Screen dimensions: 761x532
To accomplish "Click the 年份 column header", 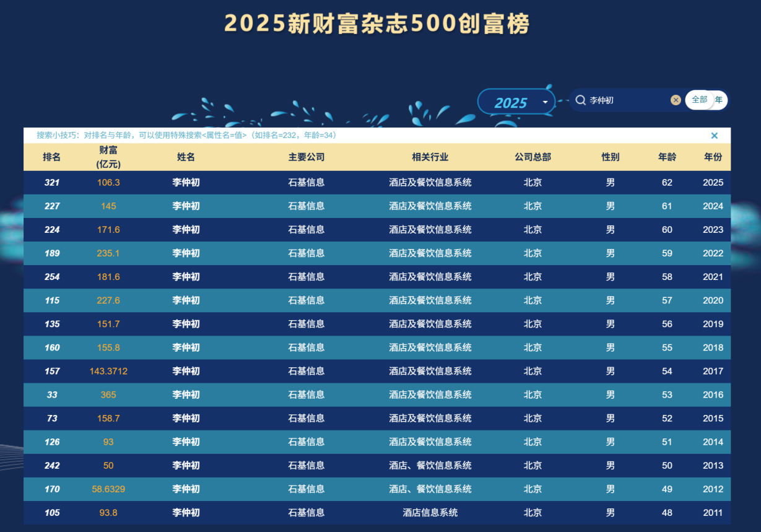I will tap(713, 157).
